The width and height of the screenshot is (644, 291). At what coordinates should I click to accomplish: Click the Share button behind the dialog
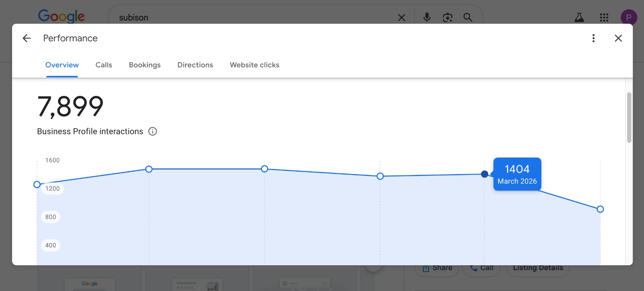[437, 268]
